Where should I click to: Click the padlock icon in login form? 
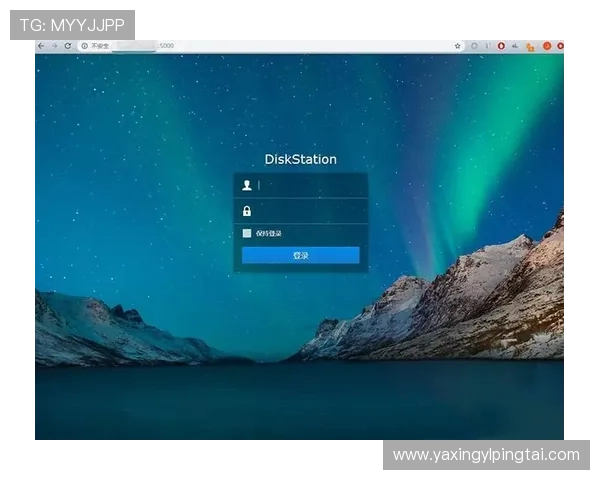[247, 211]
